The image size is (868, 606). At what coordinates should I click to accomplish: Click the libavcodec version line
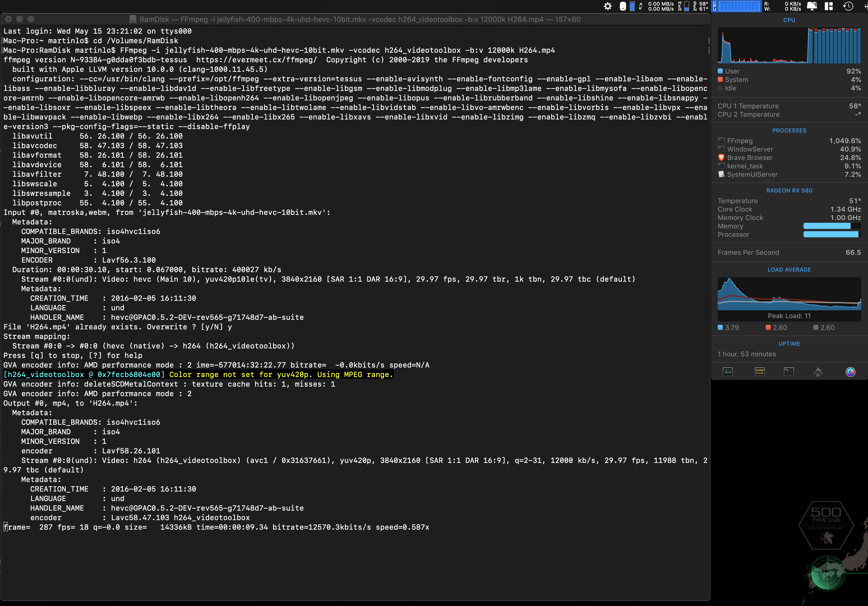click(98, 146)
